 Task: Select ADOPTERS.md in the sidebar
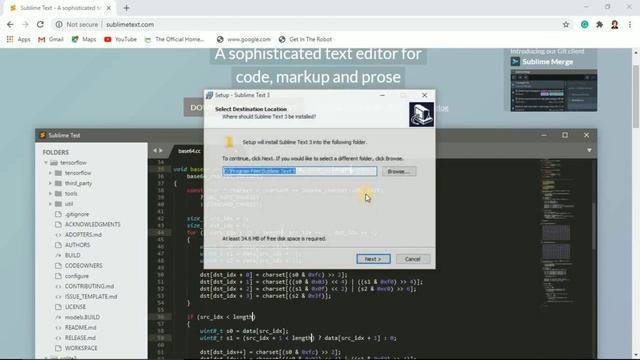(83, 235)
